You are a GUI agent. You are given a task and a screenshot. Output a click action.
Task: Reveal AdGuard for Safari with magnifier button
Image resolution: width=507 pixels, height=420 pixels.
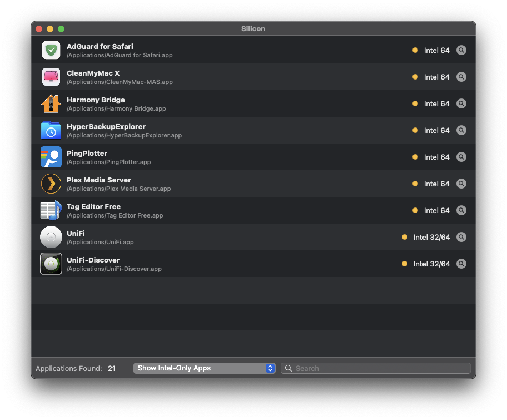tap(461, 50)
